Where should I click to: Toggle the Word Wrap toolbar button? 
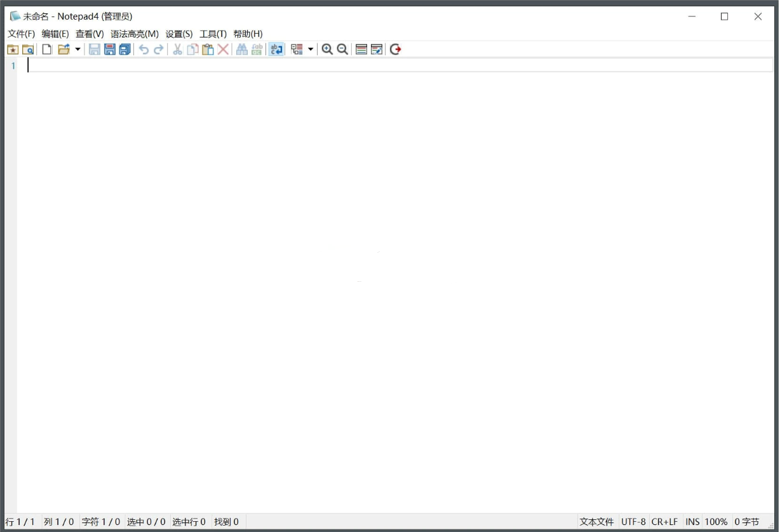click(x=276, y=49)
